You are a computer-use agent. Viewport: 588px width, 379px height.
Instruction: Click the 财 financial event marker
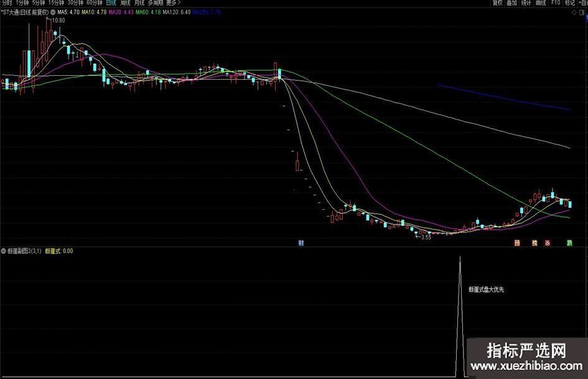(x=301, y=243)
